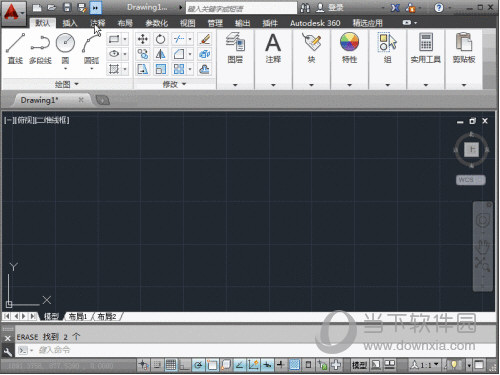Select the Copy tool in Modify panel
500x375 pixels.
[x=143, y=54]
